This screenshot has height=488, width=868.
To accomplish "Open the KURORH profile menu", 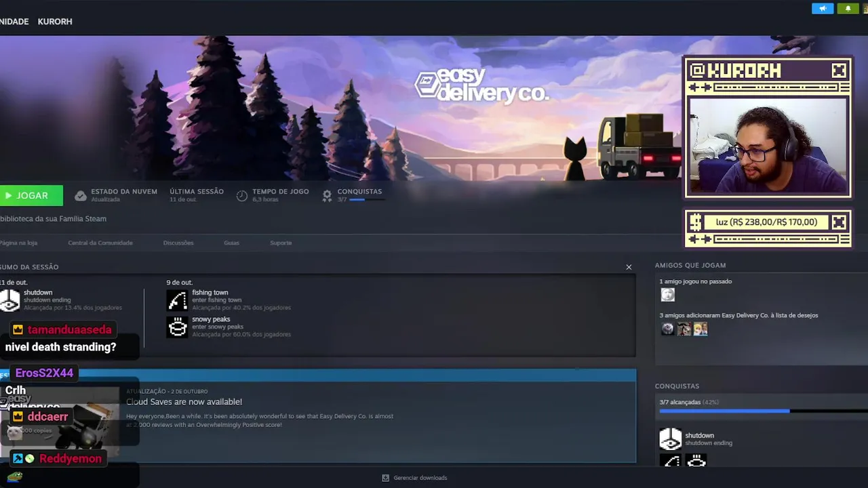I will (x=55, y=22).
